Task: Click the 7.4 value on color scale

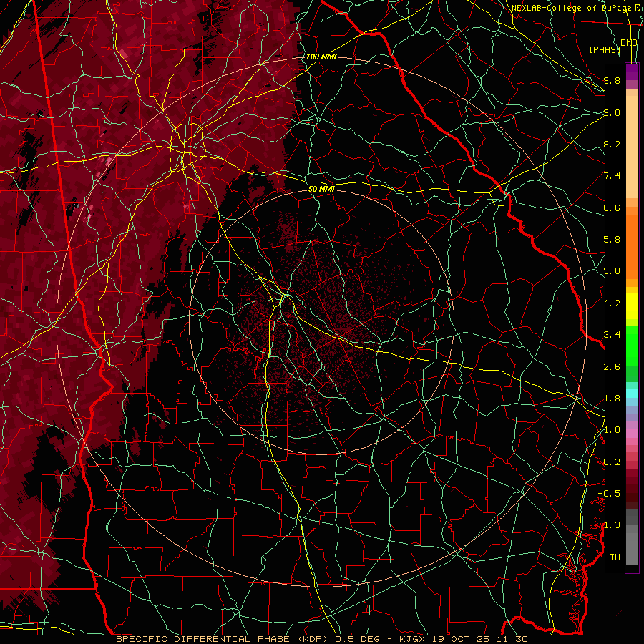Action: [x=612, y=176]
